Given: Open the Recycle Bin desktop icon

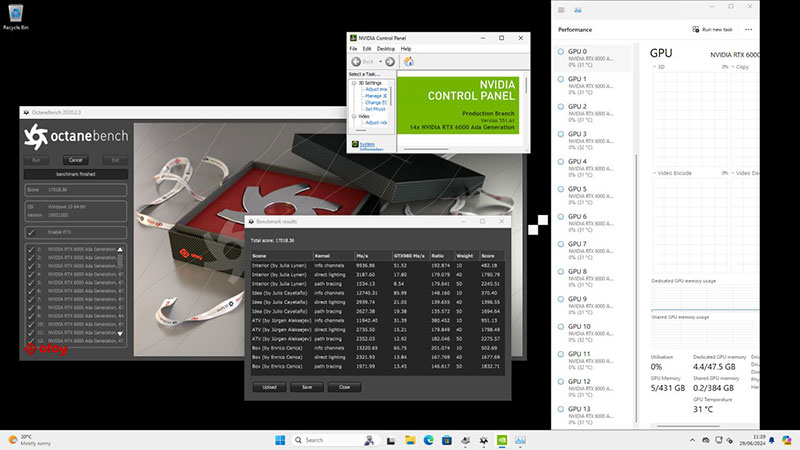Looking at the screenshot, I should point(14,14).
